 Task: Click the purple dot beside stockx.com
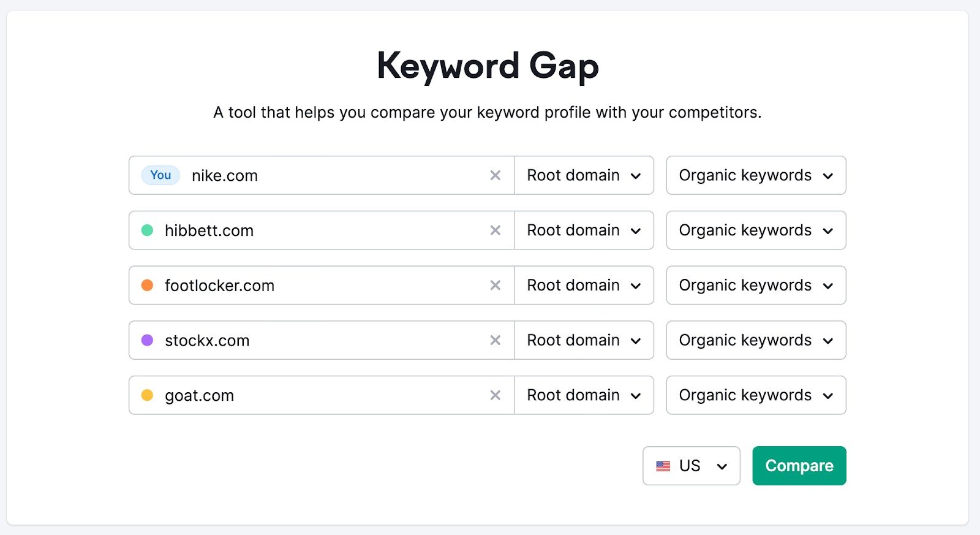click(x=147, y=340)
